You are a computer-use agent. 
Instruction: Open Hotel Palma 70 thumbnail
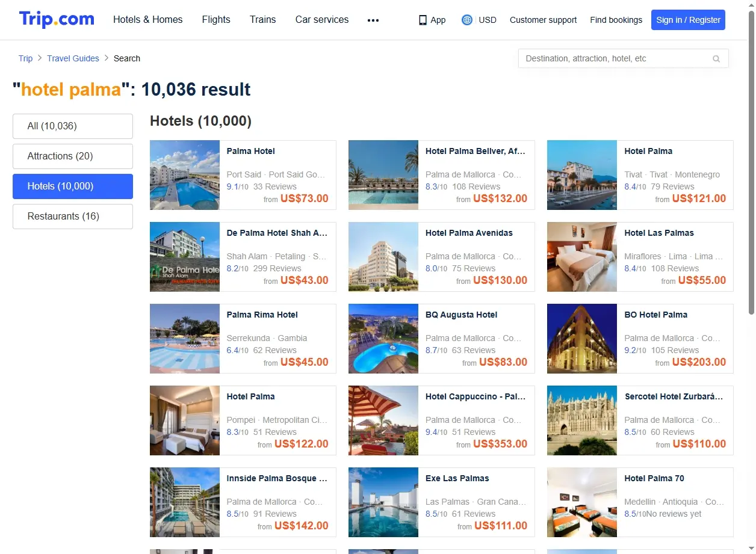click(x=582, y=502)
